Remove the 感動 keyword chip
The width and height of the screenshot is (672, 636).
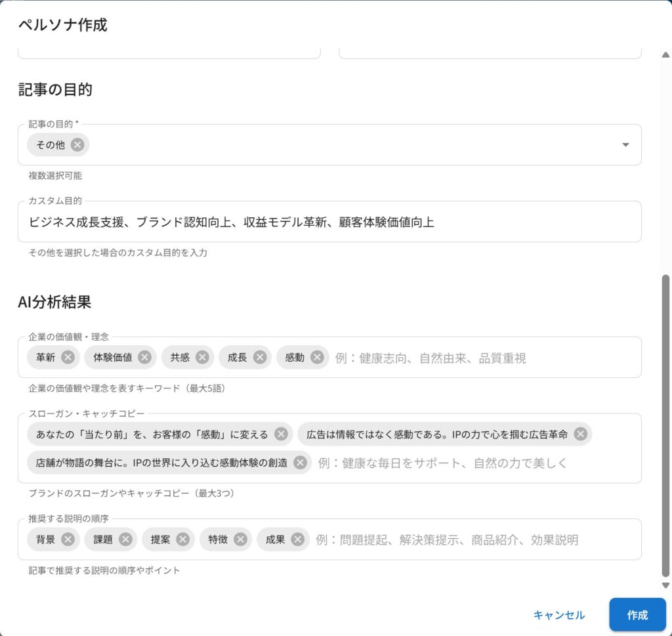click(317, 358)
